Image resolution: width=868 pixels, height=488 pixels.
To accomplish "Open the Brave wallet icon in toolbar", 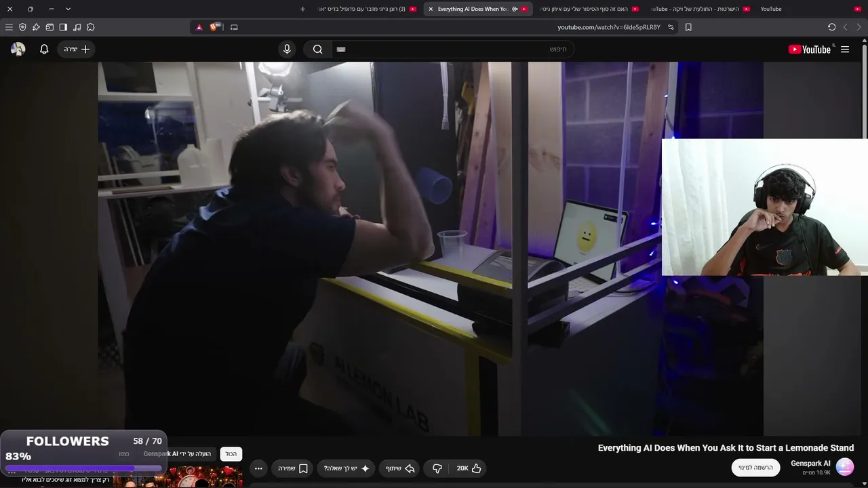I will coord(50,27).
